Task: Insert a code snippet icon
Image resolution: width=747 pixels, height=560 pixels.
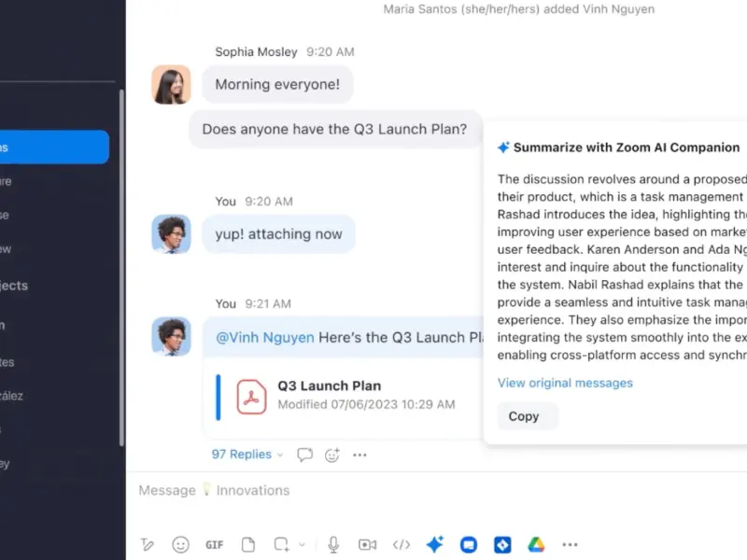Action: 402,544
